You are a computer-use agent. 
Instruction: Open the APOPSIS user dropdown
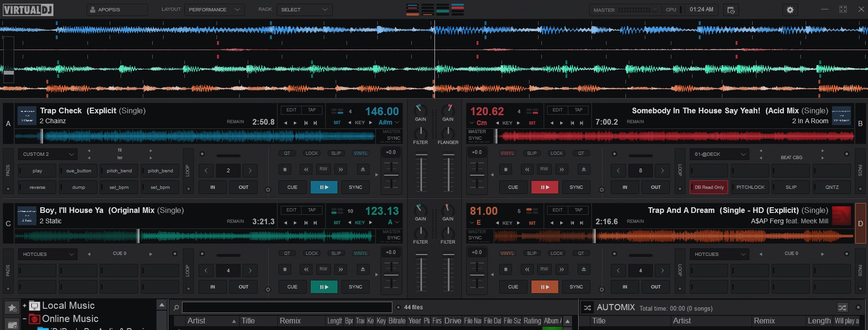pos(117,9)
